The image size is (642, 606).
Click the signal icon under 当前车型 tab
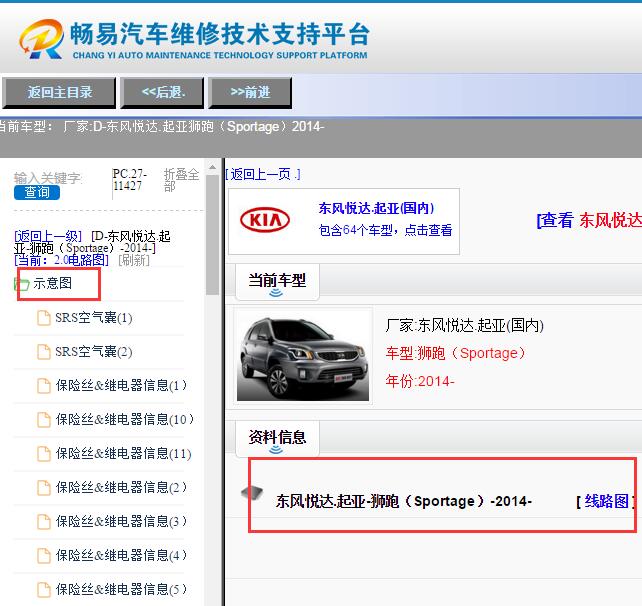pos(276,292)
